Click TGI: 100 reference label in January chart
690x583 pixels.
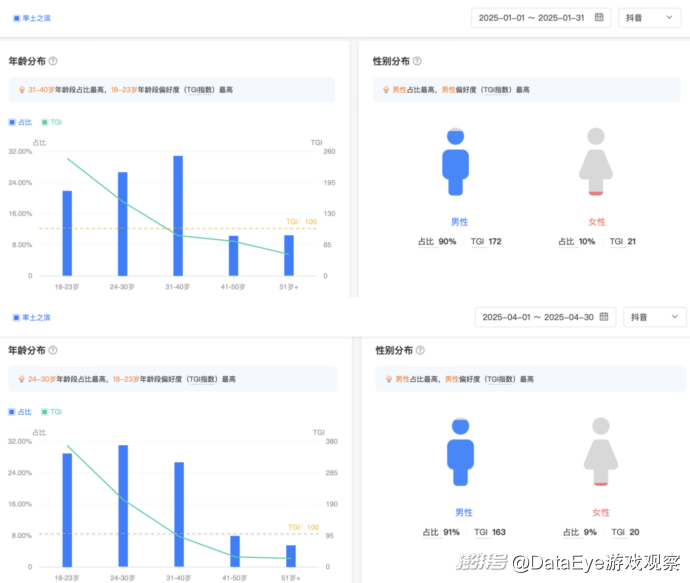pos(301,222)
